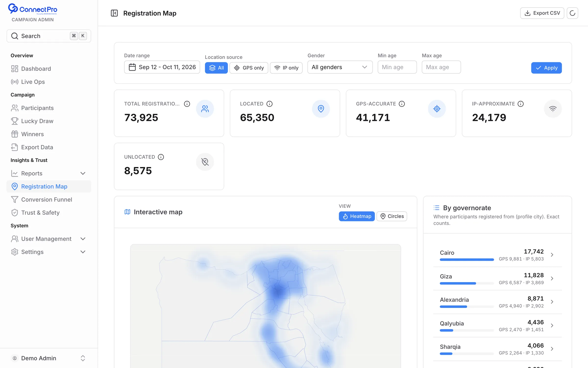Collapse the sidebar panel icon

pyautogui.click(x=114, y=13)
